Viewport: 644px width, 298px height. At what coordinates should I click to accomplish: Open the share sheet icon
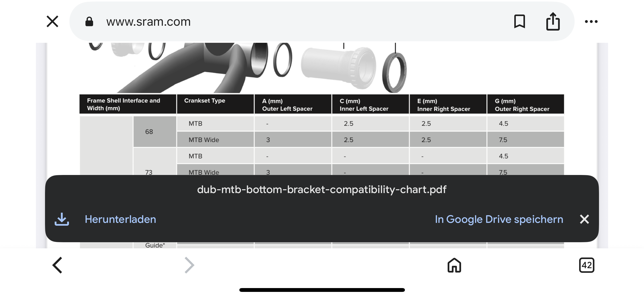[x=553, y=21]
